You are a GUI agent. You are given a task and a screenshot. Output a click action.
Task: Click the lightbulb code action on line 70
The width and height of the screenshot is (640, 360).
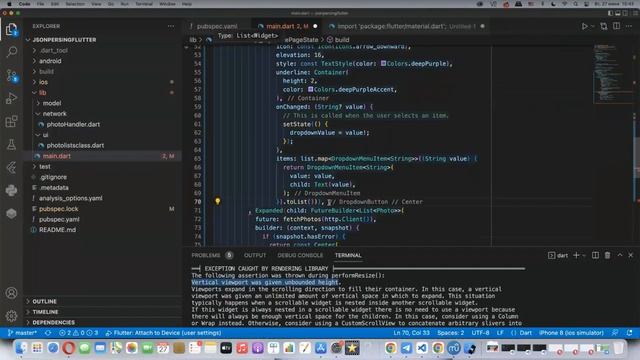pos(218,201)
